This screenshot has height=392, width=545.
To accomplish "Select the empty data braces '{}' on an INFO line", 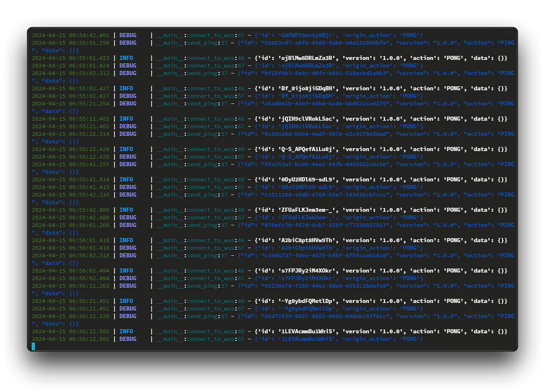I will pyautogui.click(x=501, y=58).
